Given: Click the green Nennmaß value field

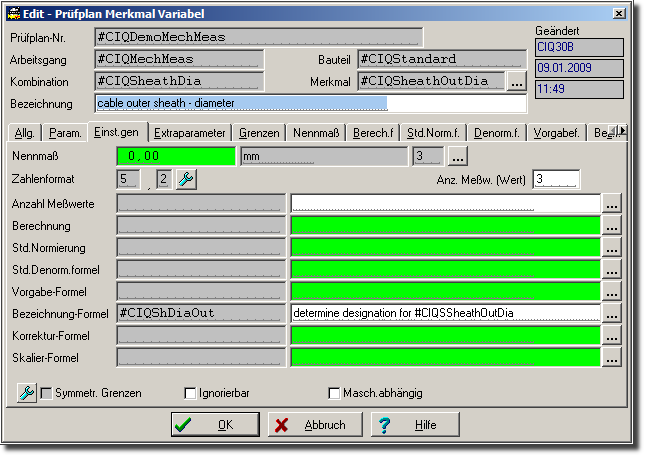Looking at the screenshot, I should [x=176, y=156].
